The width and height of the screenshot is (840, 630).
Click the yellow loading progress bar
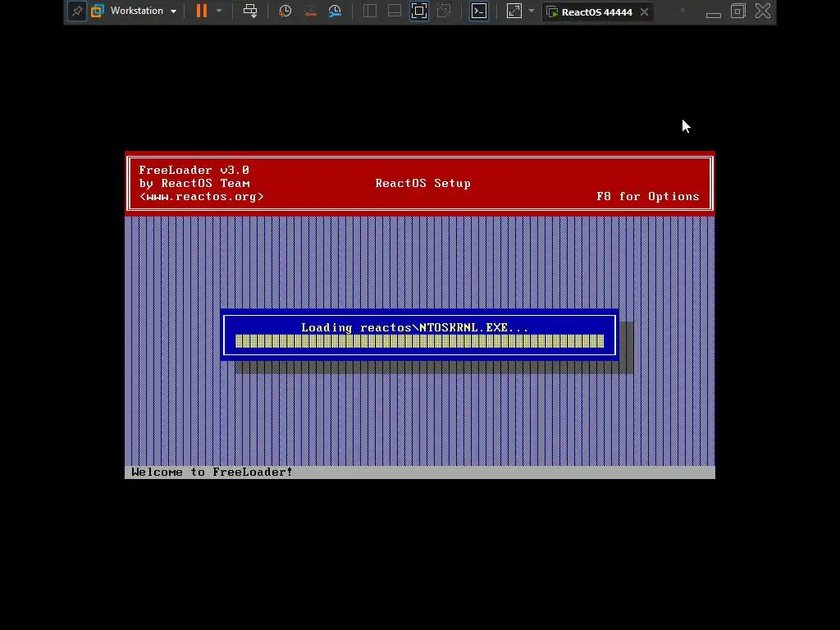[419, 341]
